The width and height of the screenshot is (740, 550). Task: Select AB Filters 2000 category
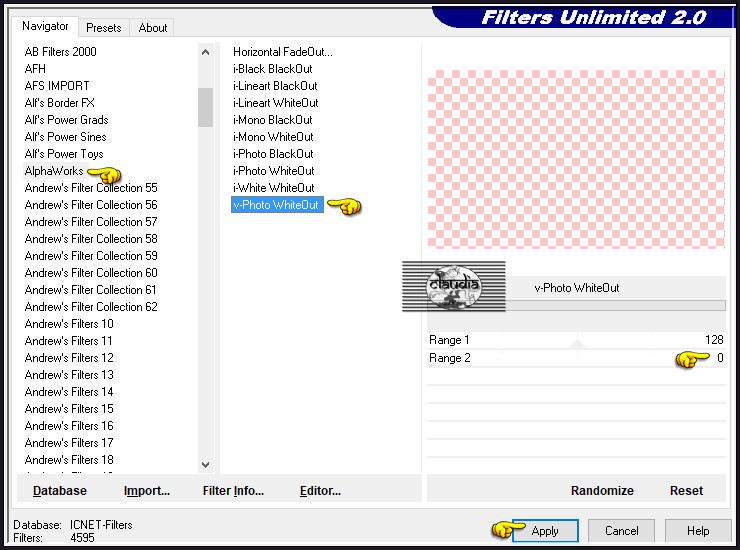pyautogui.click(x=60, y=52)
